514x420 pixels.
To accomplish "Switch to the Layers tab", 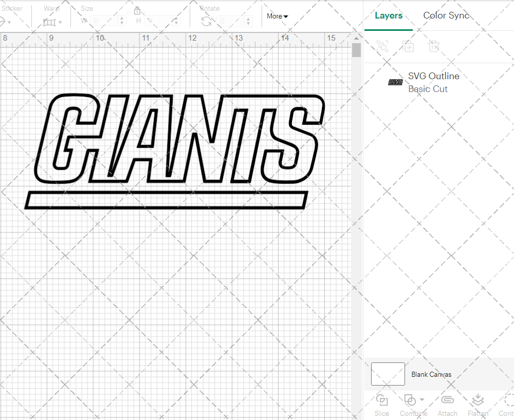I will coord(389,16).
